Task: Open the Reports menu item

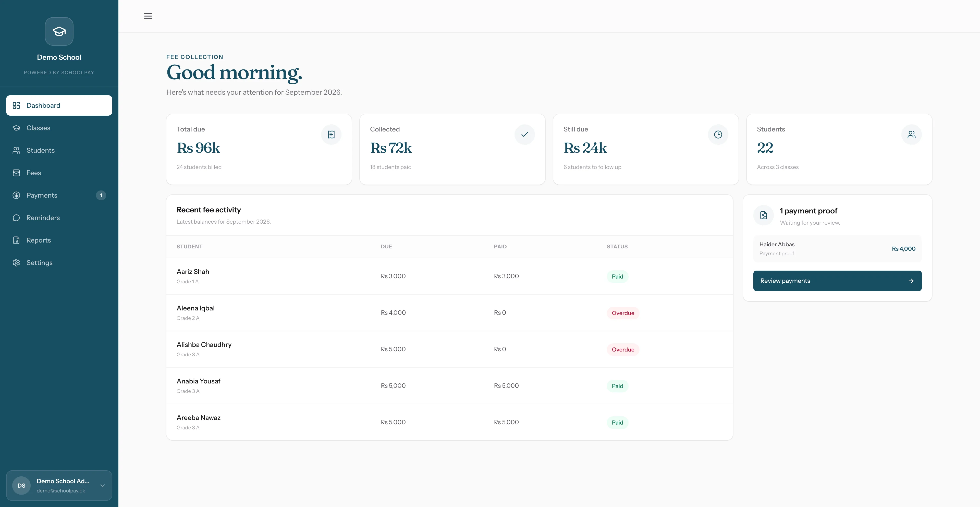Action: coord(59,240)
